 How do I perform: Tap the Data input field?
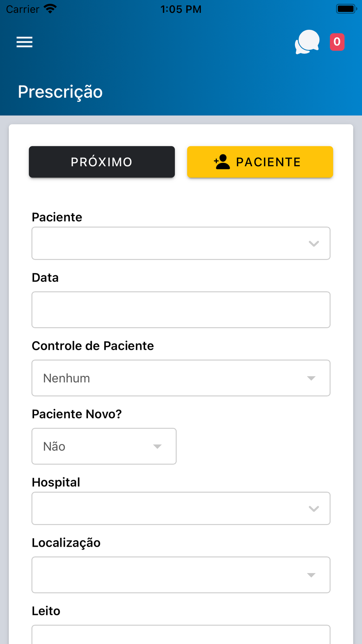pyautogui.click(x=181, y=310)
